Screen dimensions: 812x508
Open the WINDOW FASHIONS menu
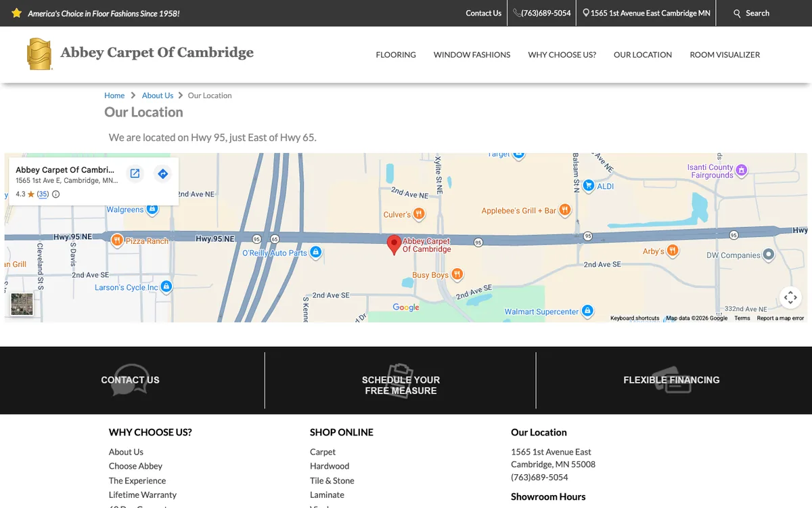(x=472, y=55)
